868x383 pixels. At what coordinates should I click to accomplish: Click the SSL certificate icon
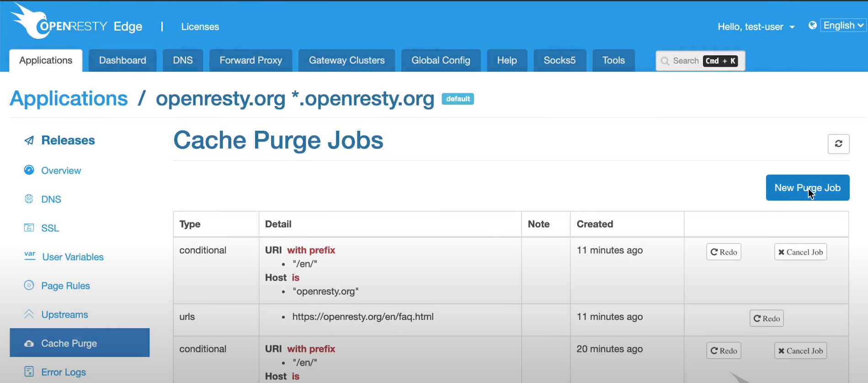pos(29,228)
